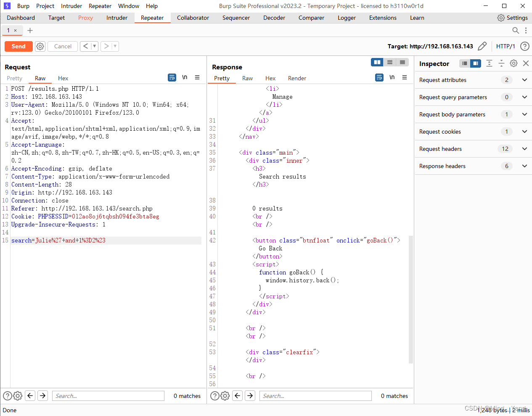532x416 pixels.
Task: Focus the request search field
Action: (x=108, y=396)
